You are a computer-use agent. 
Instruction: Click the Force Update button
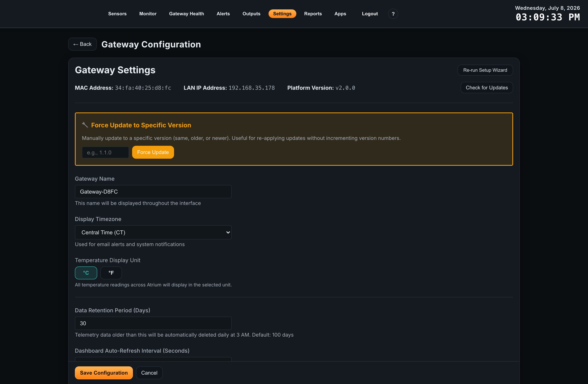coord(153,152)
